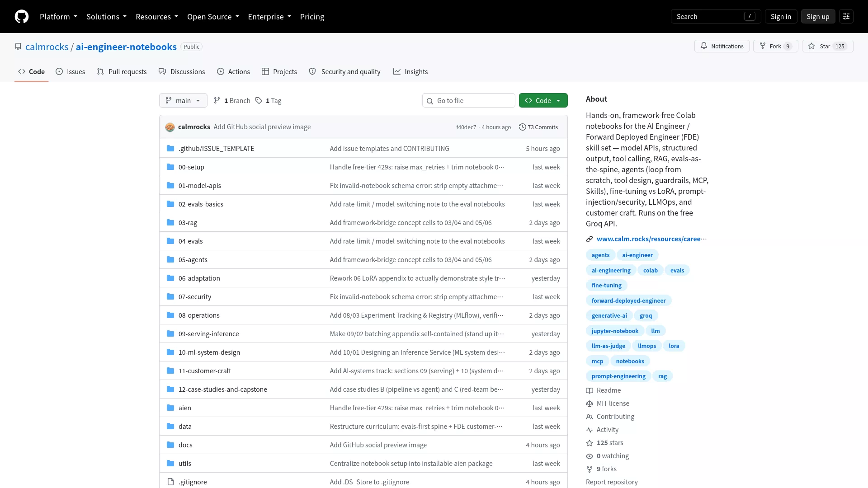Open the command palette icon beside Sign up
Screen dimensions: 868x488
(846, 17)
